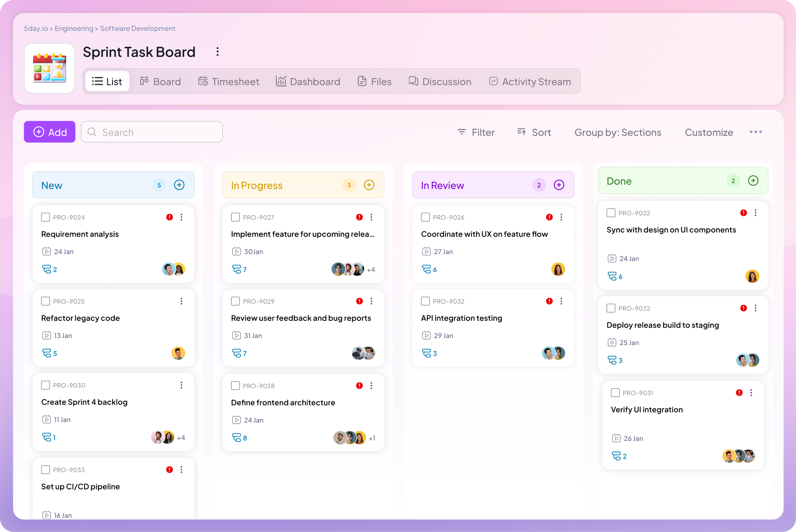Screen dimensions: 796x532
Task: Add a task to the In Progress column
Action: [369, 185]
